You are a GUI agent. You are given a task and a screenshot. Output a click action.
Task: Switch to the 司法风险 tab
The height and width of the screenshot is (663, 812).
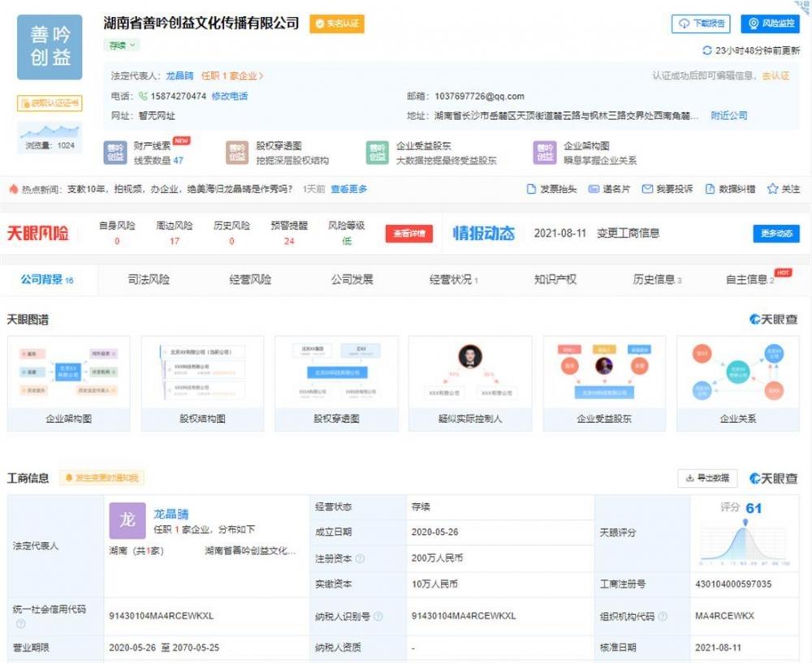(x=149, y=279)
